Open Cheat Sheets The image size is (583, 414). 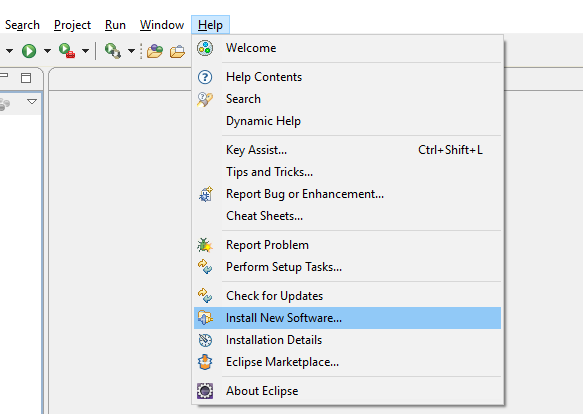[347, 216]
